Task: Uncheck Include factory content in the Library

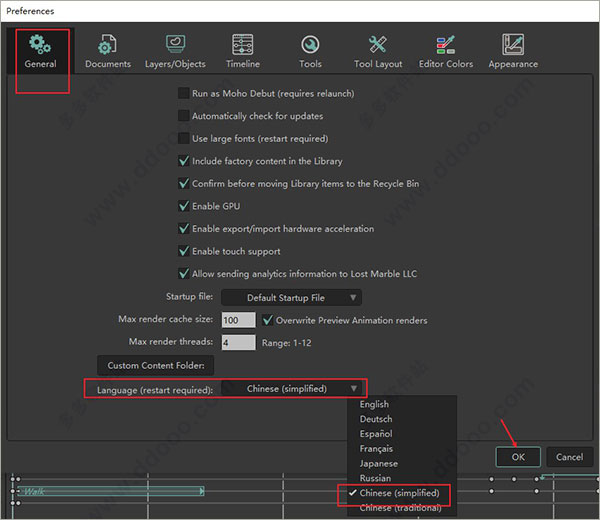Action: pos(184,161)
